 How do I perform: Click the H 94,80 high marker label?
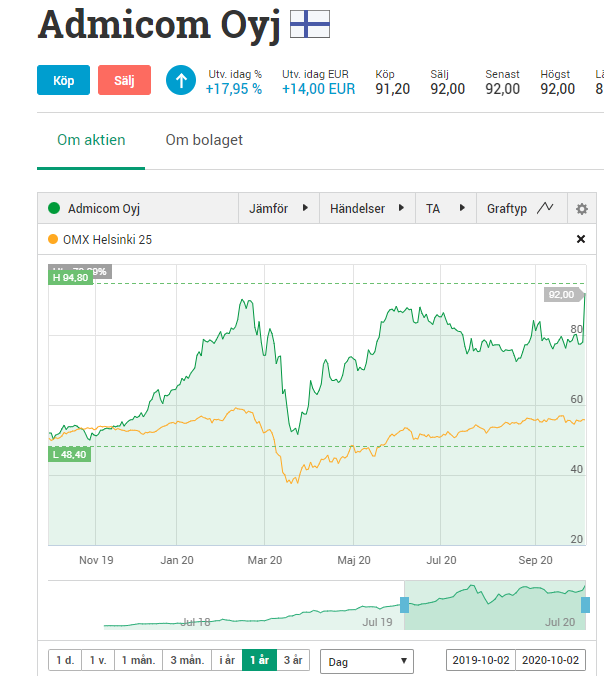point(71,278)
